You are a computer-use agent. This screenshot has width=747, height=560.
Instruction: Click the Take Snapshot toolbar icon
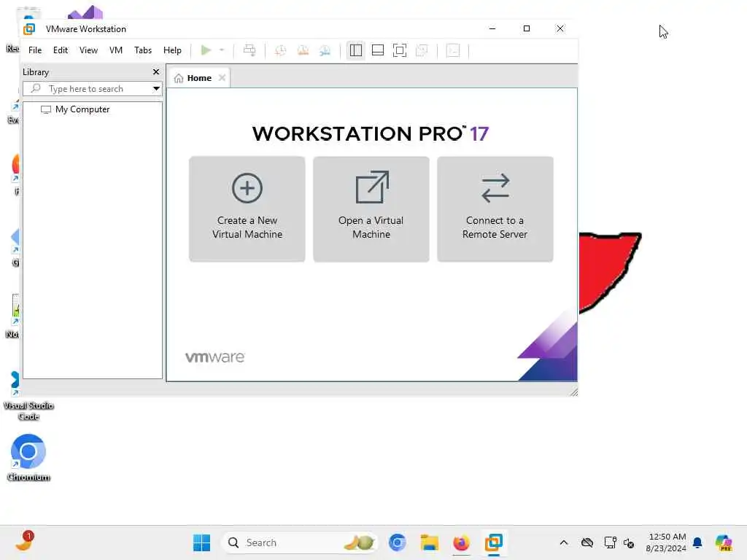pos(281,50)
